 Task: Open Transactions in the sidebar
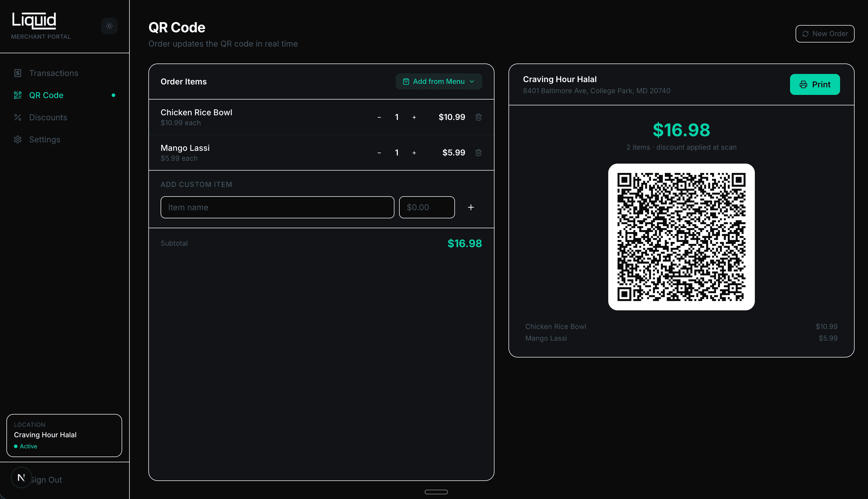(54, 73)
